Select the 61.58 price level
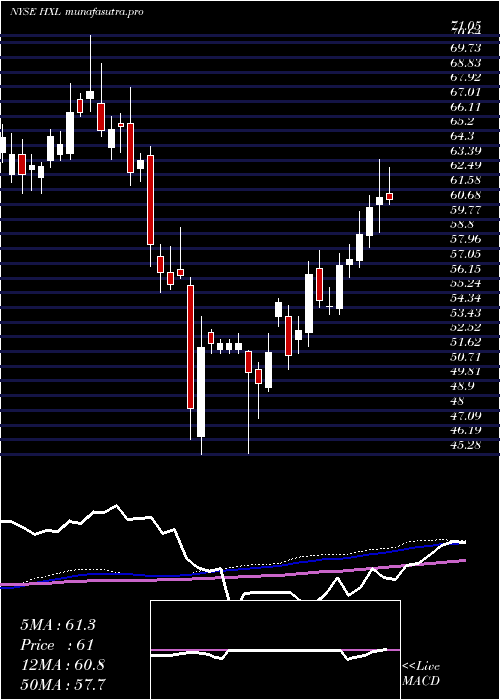This screenshot has width=500, height=700. pyautogui.click(x=466, y=180)
